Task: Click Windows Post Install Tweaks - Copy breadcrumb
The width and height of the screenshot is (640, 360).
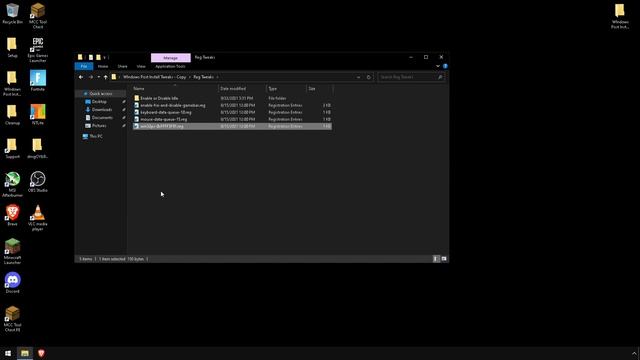Action: [x=154, y=77]
